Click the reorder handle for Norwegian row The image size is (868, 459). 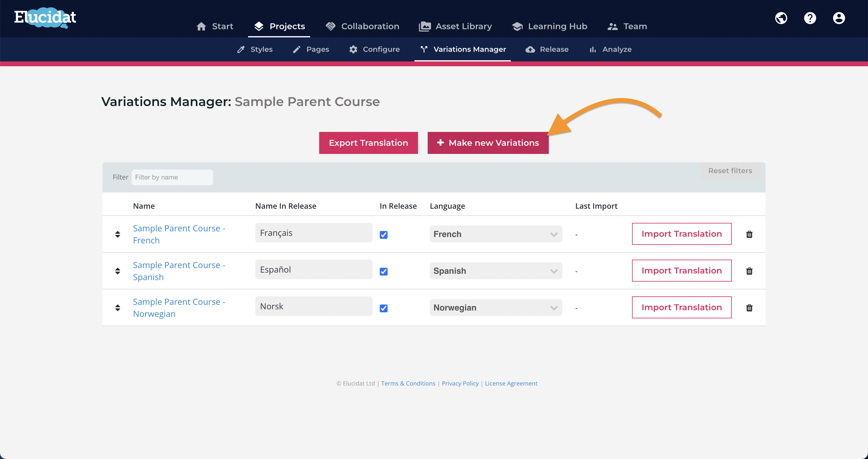coord(118,308)
